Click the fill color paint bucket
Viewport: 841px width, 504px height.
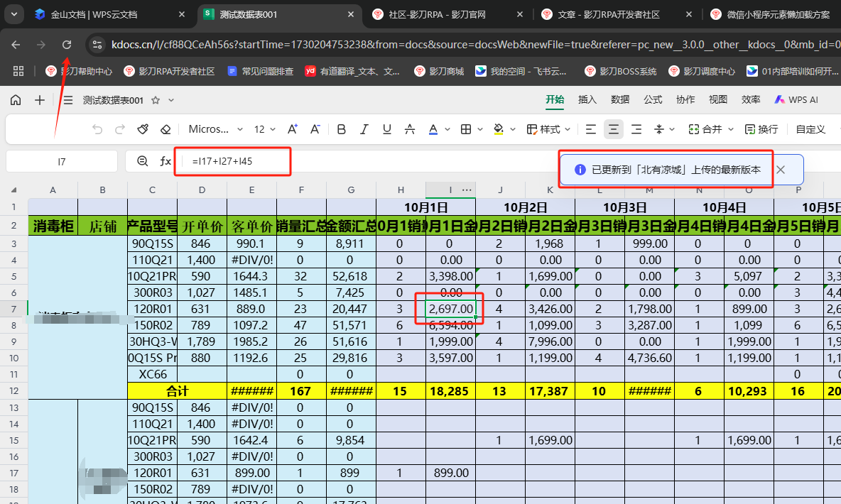click(498, 129)
